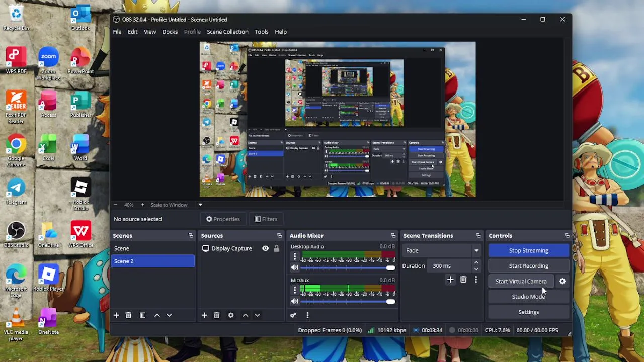The height and width of the screenshot is (362, 644).
Task: Click Start Recording button
Action: 528,266
